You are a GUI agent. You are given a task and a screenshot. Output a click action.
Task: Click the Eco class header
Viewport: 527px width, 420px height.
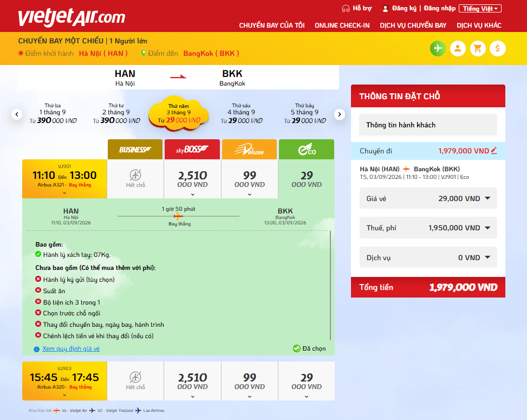click(x=307, y=150)
